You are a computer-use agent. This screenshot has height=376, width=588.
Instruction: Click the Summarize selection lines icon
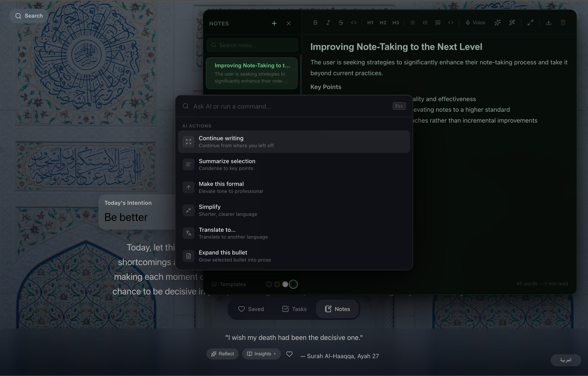point(188,165)
